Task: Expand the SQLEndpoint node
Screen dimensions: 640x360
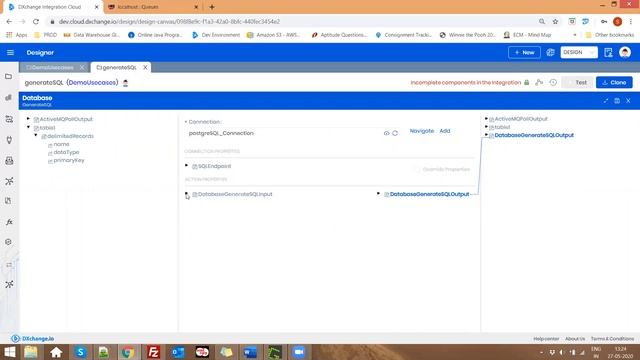Action: click(187, 166)
